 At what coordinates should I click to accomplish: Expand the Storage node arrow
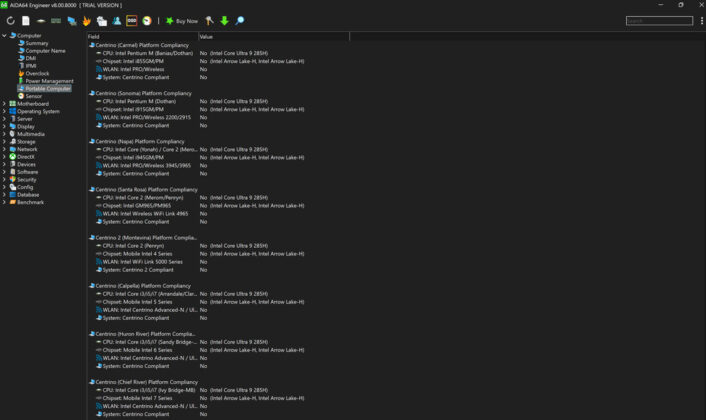click(x=4, y=141)
